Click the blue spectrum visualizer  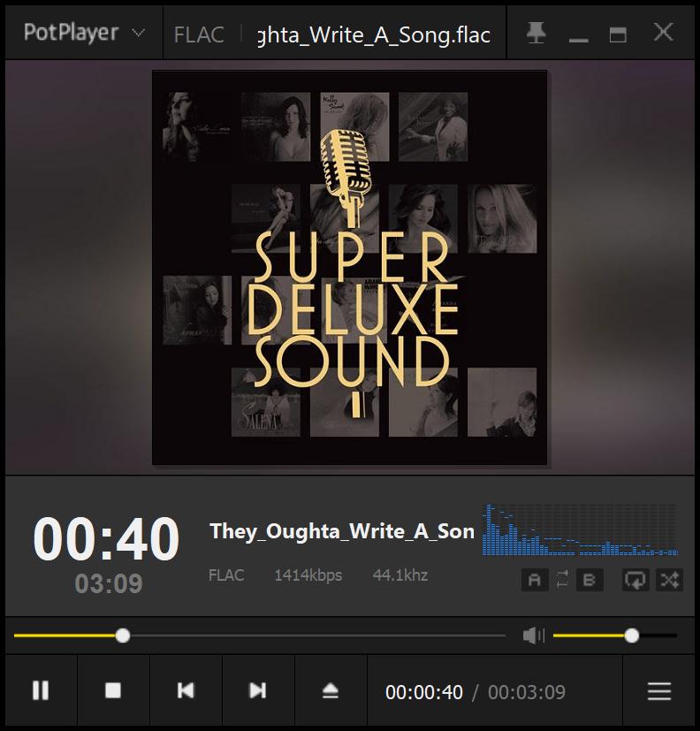click(x=580, y=529)
